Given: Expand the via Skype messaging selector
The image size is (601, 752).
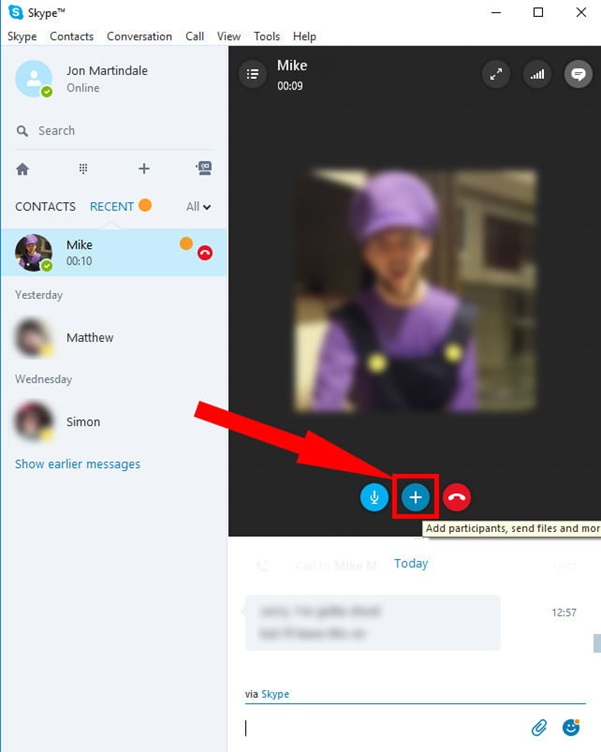Looking at the screenshot, I should 274,694.
